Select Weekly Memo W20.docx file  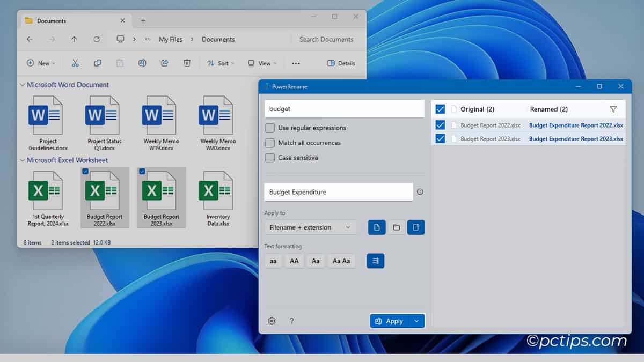click(218, 123)
